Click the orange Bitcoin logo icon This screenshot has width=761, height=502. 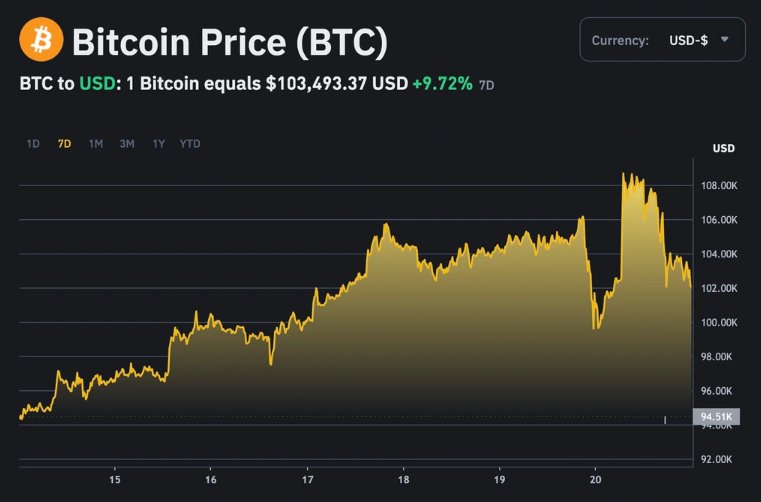(x=41, y=41)
